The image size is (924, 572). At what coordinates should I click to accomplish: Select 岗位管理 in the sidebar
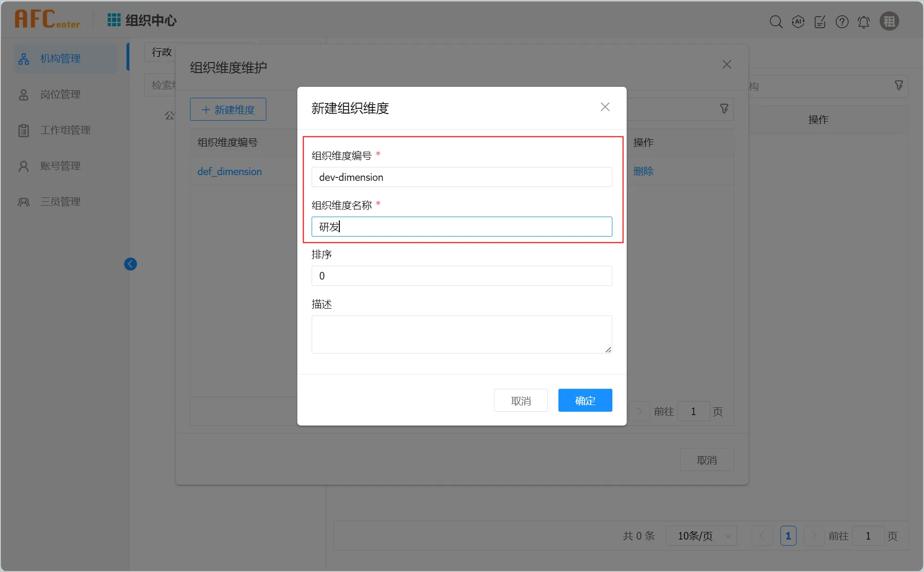pos(60,94)
